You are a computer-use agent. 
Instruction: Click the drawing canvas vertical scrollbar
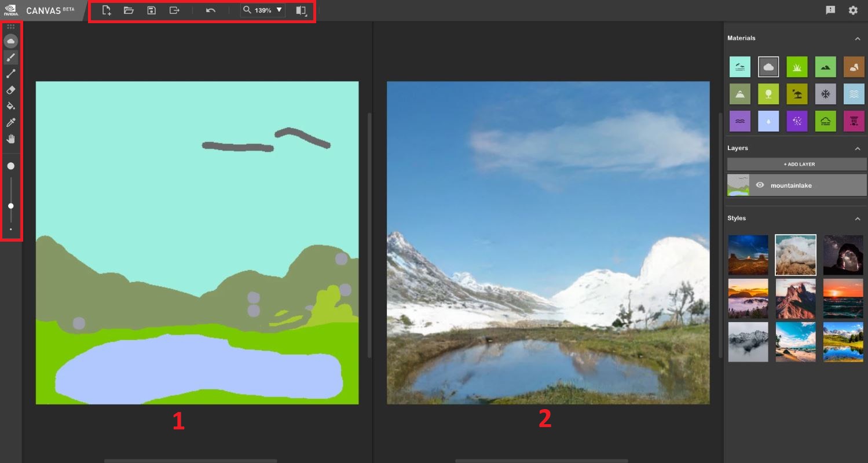369,235
